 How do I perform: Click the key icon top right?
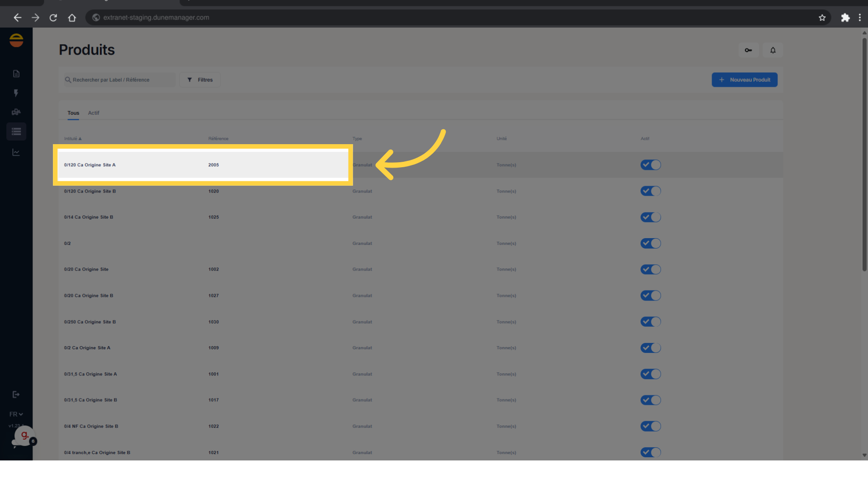[748, 50]
